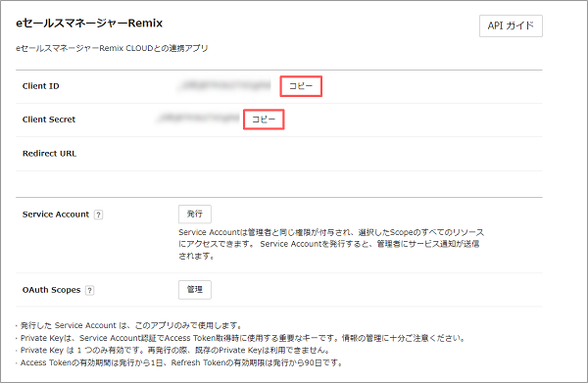
Task: Copy the Client Secret value
Action: pos(264,120)
